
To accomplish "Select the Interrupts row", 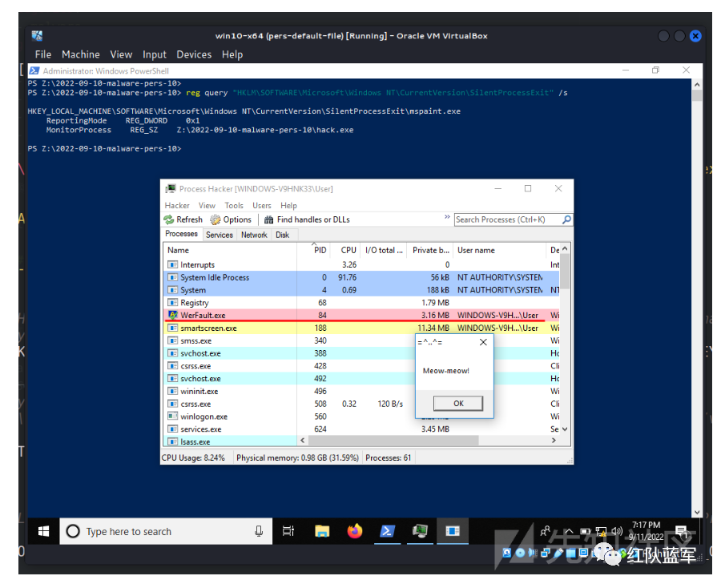I will 361,265.
